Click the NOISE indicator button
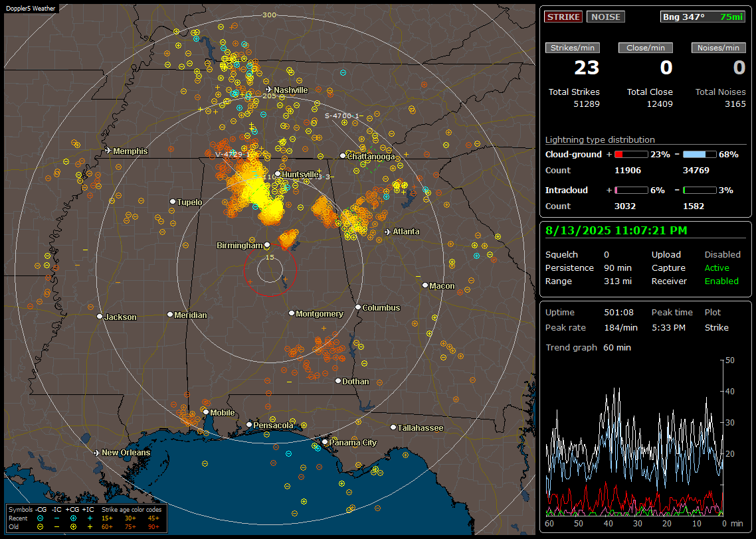The height and width of the screenshot is (539, 756). coord(606,17)
